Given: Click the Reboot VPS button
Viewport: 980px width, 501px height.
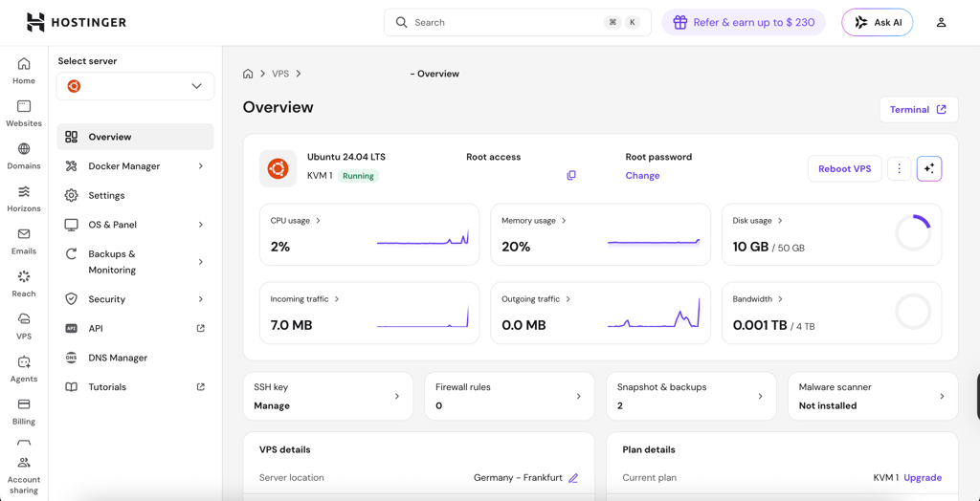Looking at the screenshot, I should [x=844, y=168].
